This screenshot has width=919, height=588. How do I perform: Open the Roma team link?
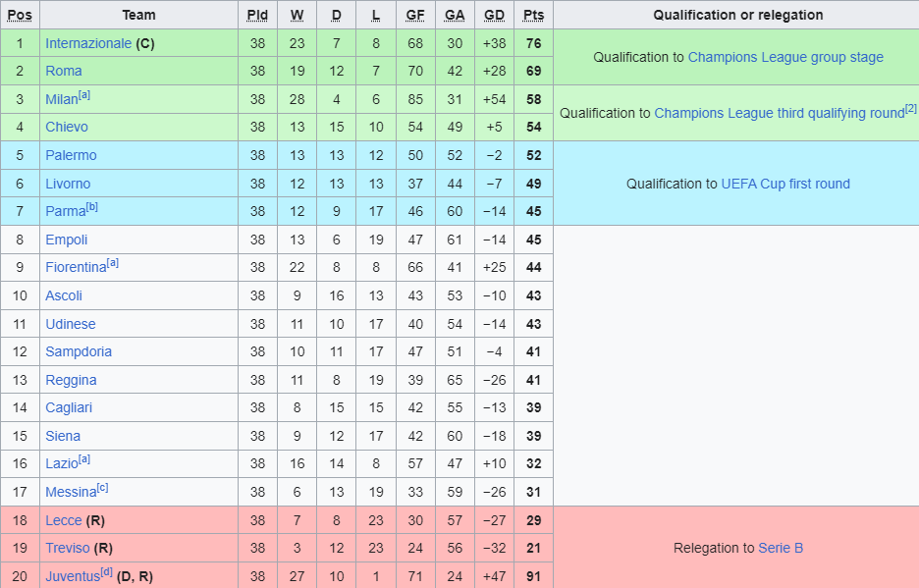[x=64, y=71]
